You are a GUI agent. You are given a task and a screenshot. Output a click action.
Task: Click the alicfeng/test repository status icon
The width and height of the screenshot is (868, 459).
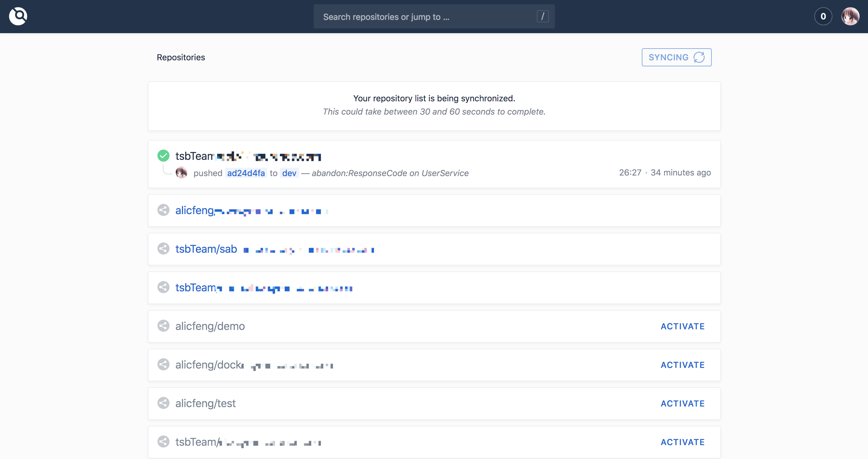[x=163, y=403]
